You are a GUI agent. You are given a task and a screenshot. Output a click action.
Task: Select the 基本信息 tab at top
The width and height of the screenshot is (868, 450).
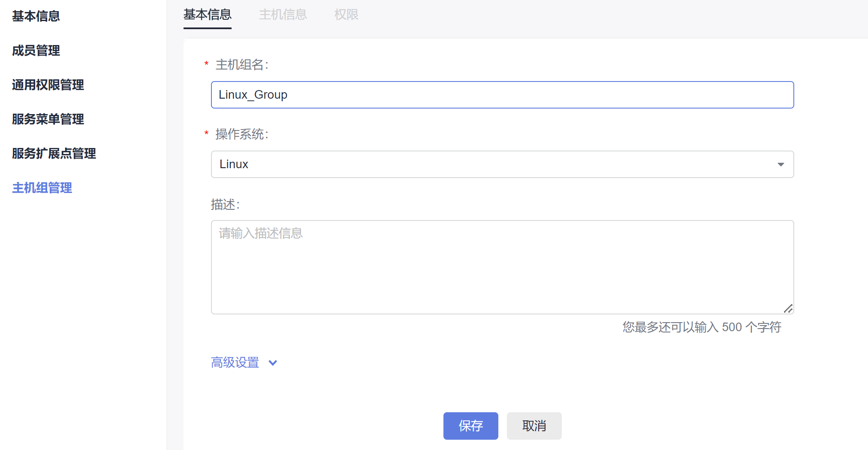208,15
